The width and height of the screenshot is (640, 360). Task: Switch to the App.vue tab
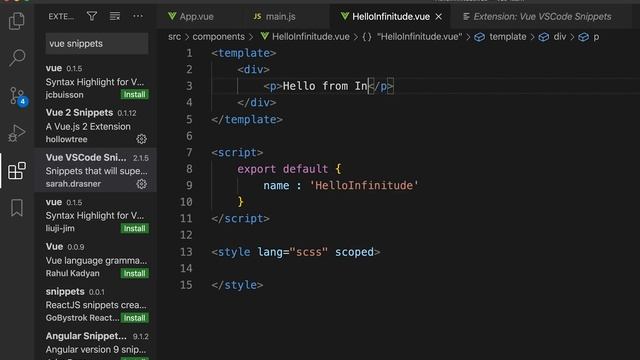191,16
